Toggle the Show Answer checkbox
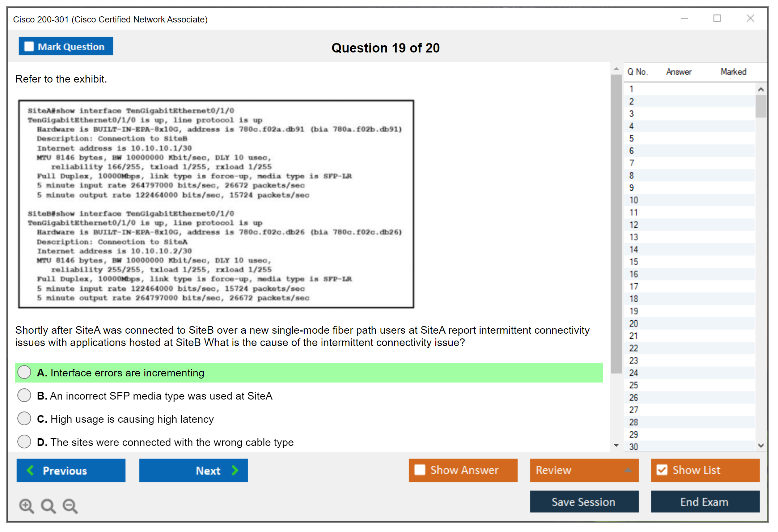This screenshot has height=532, width=778. pos(420,470)
